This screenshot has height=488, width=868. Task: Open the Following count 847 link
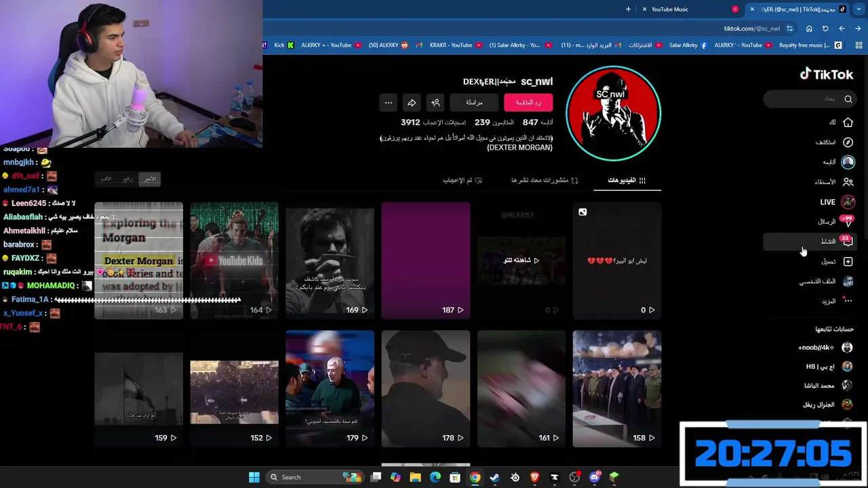point(538,122)
